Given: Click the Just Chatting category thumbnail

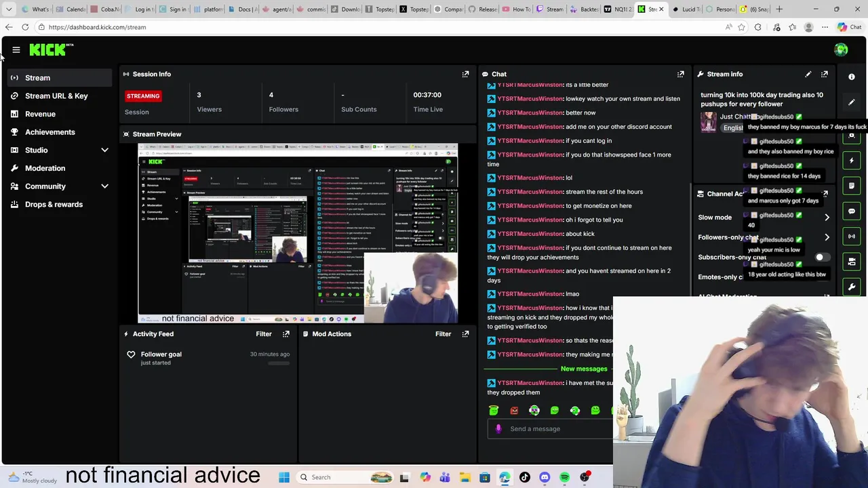Looking at the screenshot, I should point(709,122).
